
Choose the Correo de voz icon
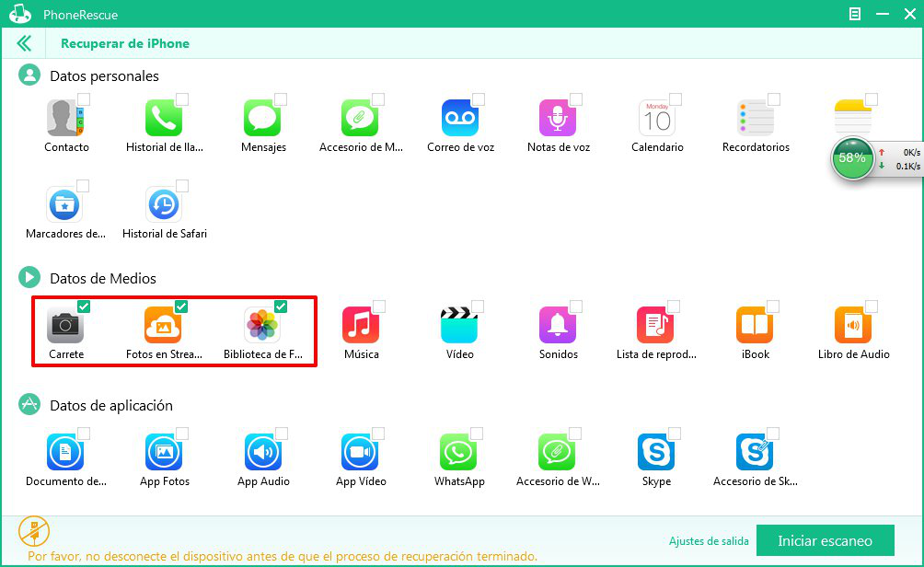pos(459,118)
